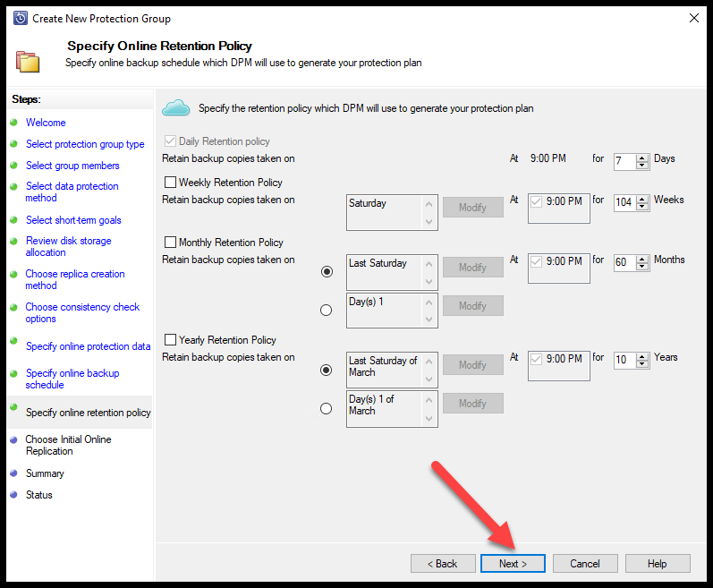Click scroll-up arrow in Saturday list box
Screen dimensions: 713x588
pyautogui.click(x=429, y=204)
